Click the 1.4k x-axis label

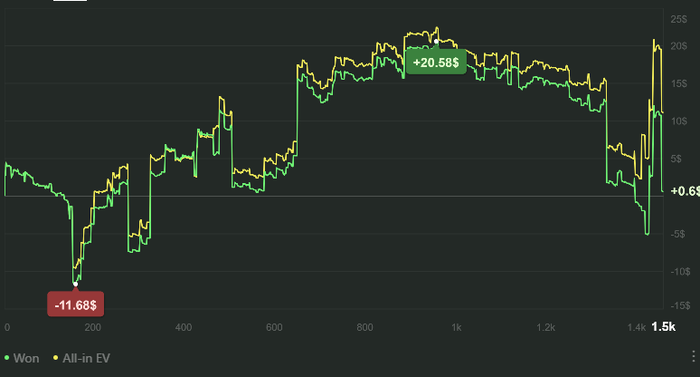(x=637, y=327)
